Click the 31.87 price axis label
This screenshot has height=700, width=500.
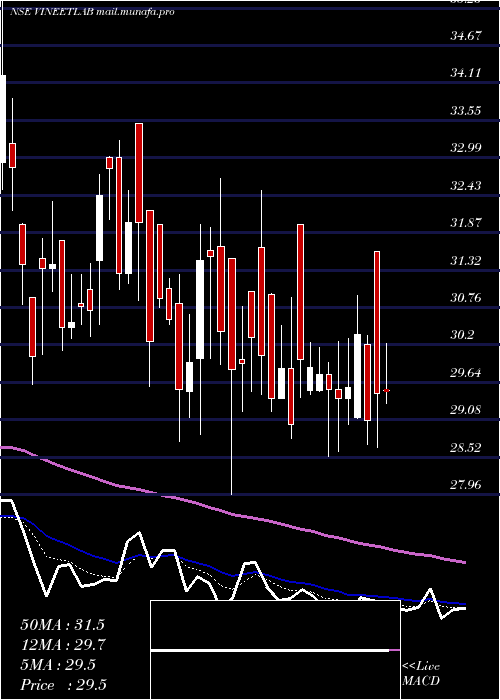coord(466,223)
